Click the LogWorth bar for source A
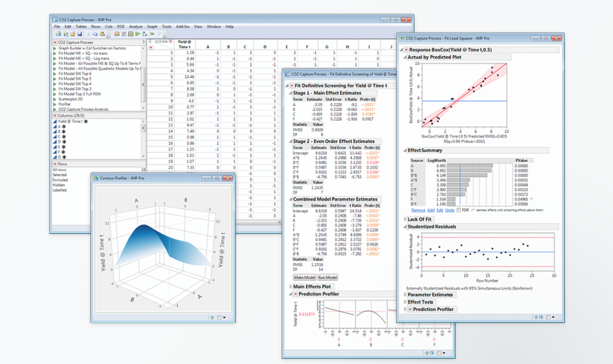613x364 pixels. click(470, 166)
